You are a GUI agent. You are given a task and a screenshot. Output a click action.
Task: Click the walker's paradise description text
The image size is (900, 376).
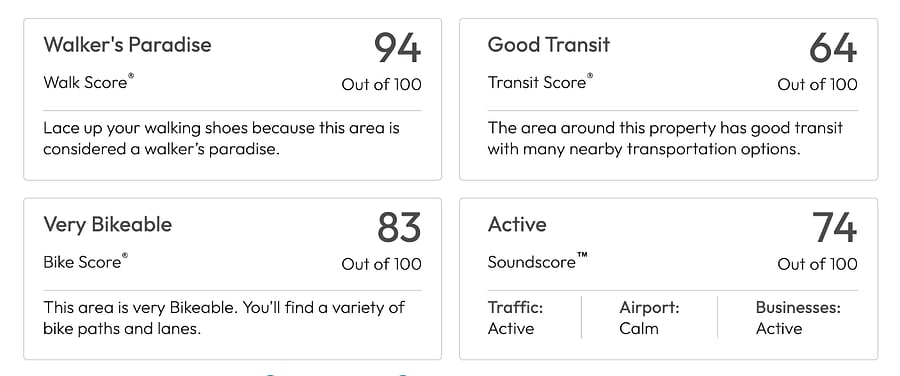222,138
